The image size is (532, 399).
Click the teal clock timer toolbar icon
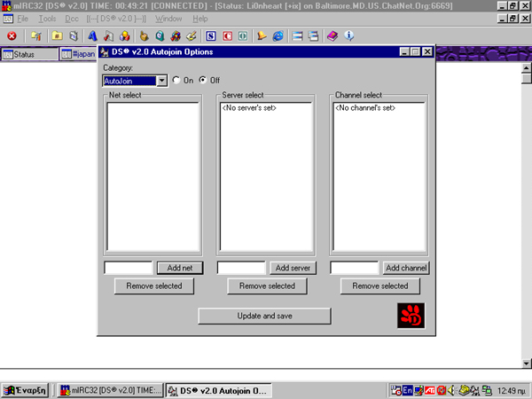160,36
